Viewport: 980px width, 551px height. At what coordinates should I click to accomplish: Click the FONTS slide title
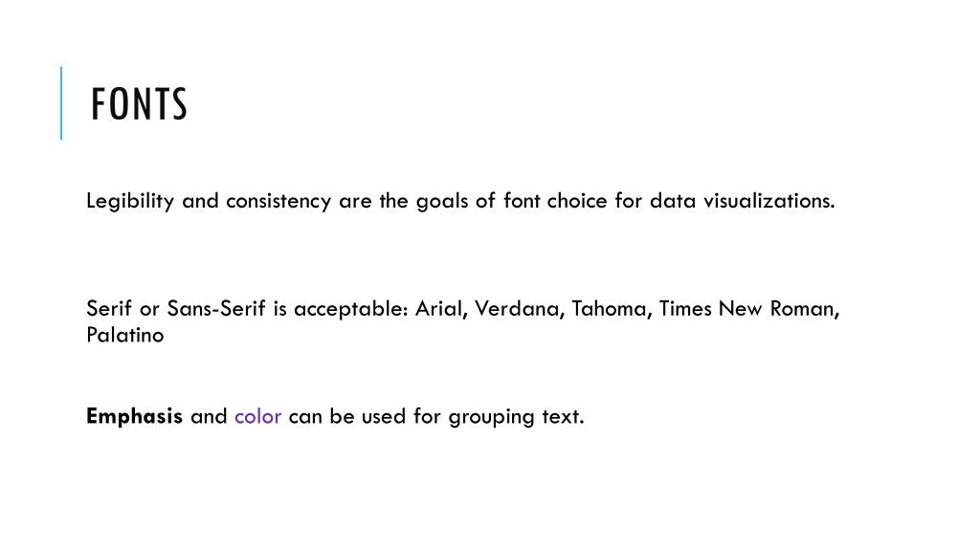pos(139,104)
